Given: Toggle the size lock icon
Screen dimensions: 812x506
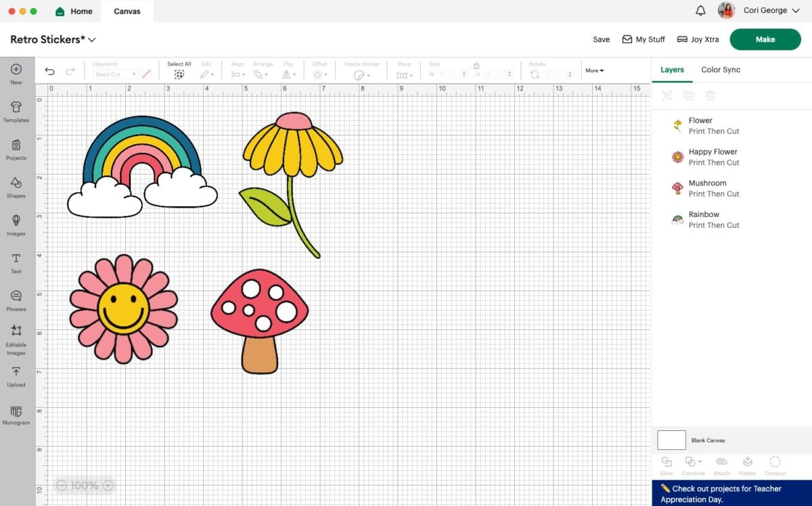Looking at the screenshot, I should tap(476, 66).
